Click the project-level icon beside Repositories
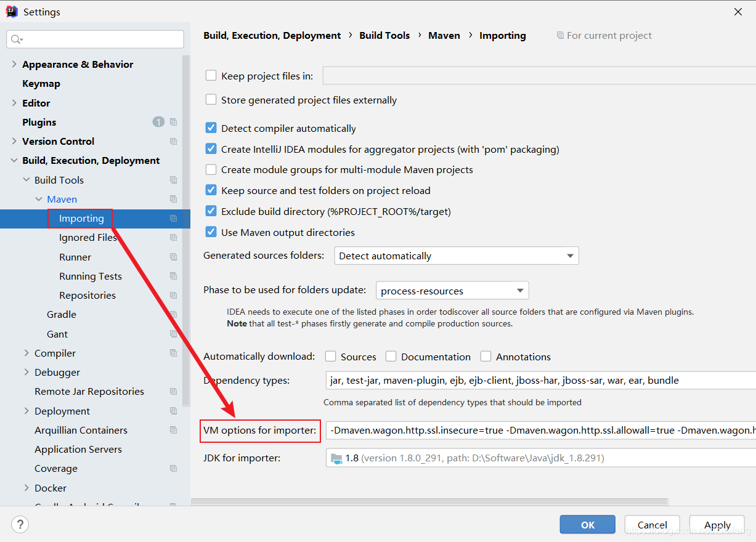The image size is (756, 542). pyautogui.click(x=173, y=295)
